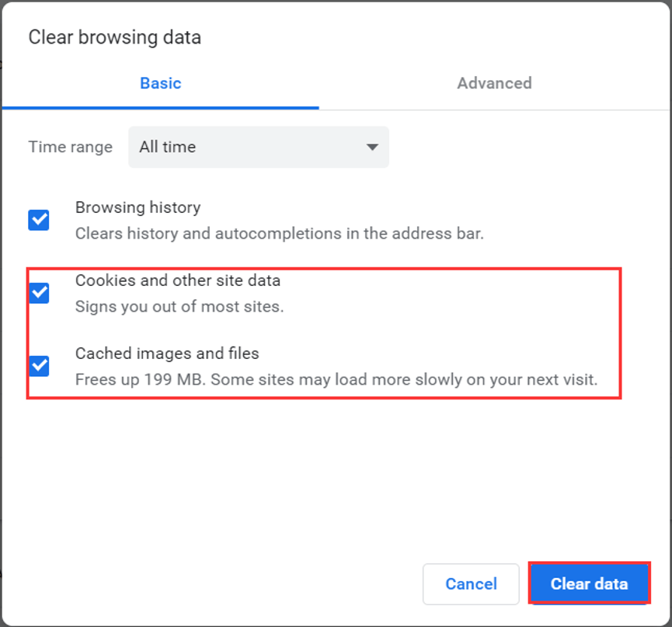Click the Frees up 199 MB description
Viewport: 672px width, 627px height.
point(336,379)
